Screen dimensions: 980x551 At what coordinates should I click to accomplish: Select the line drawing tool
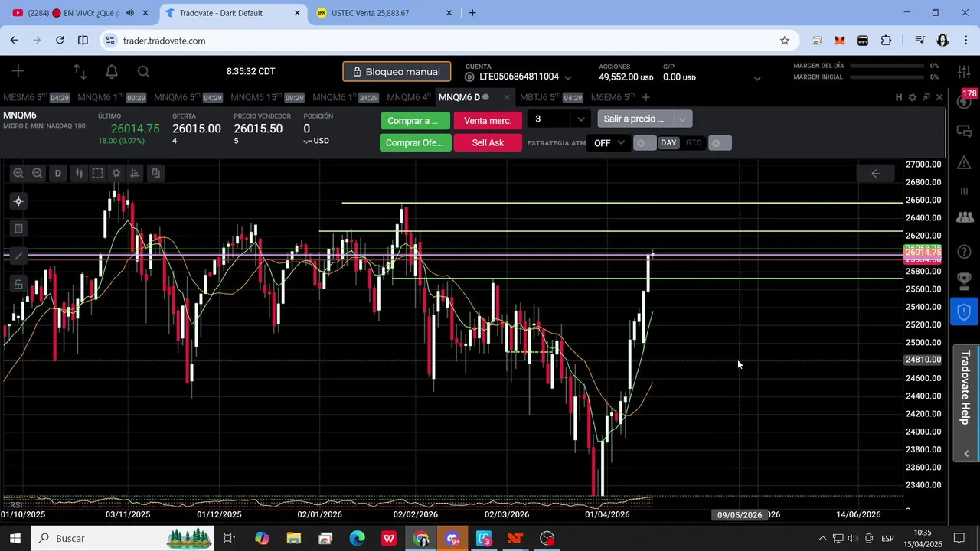(x=18, y=256)
